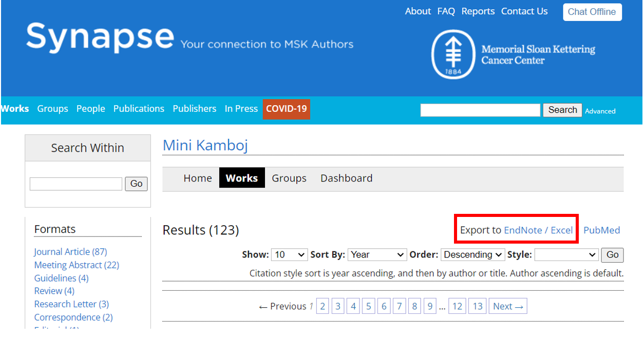Go to the FAQ page

(x=446, y=11)
